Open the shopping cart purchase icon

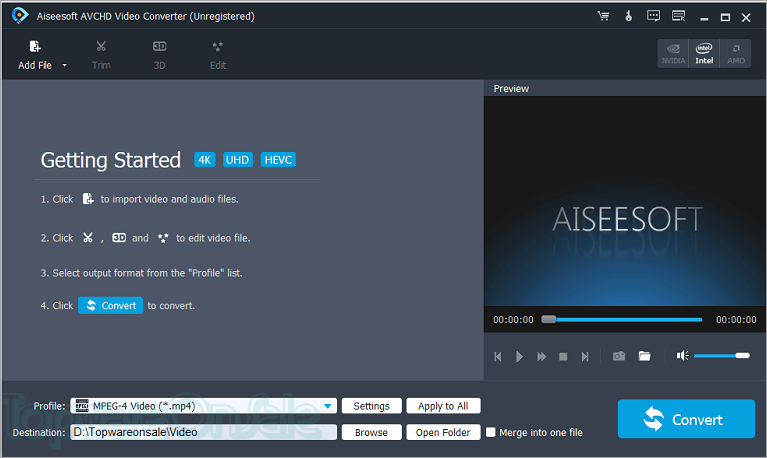(604, 16)
